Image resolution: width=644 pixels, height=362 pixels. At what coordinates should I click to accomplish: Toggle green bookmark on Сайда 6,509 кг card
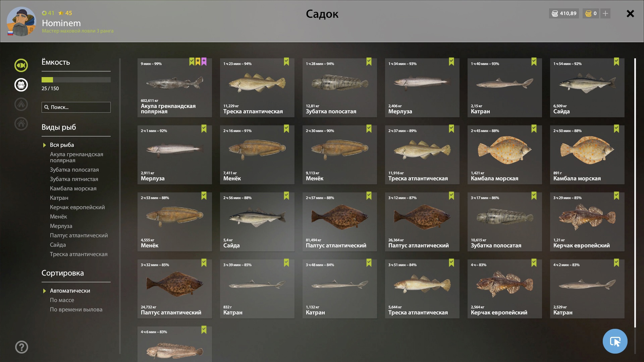pos(616,62)
